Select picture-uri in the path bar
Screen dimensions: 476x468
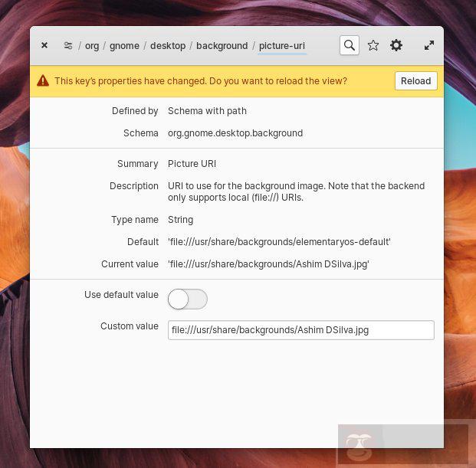[282, 46]
